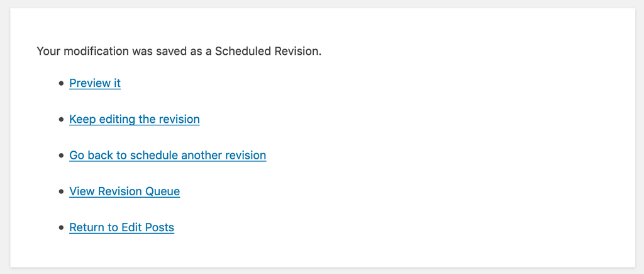The image size is (644, 274).
Task: Select Return to Edit Posts
Action: click(x=121, y=227)
